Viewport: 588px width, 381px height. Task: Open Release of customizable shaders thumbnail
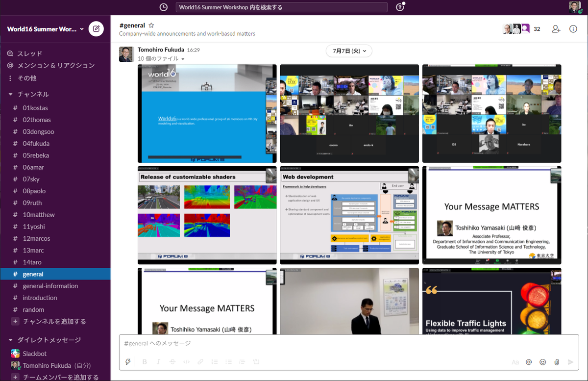[207, 215]
